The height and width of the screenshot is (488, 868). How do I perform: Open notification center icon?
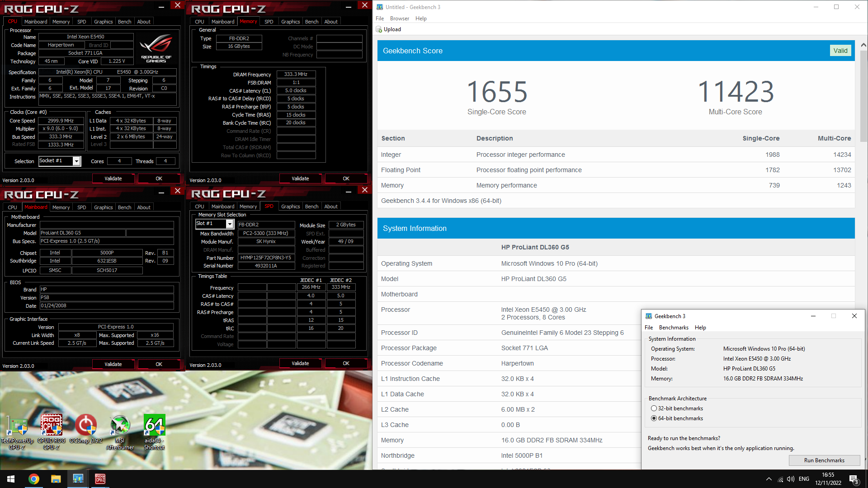pos(854,479)
